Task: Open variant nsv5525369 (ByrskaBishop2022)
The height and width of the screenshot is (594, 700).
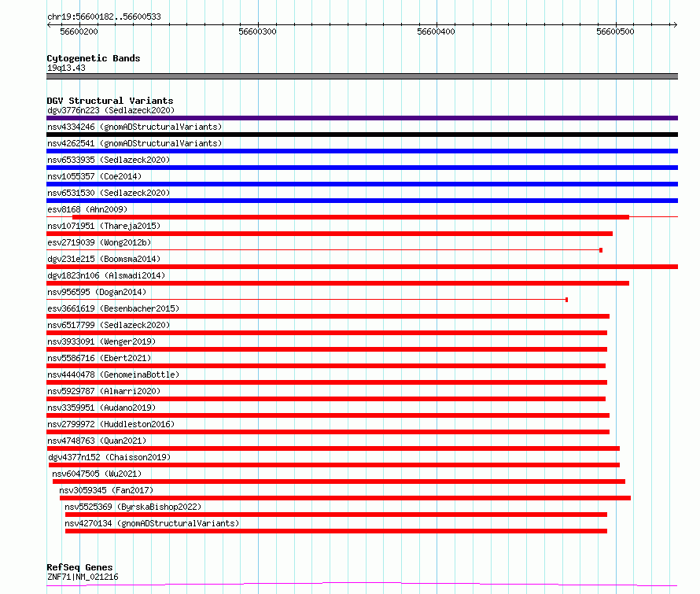Action: tap(133, 507)
